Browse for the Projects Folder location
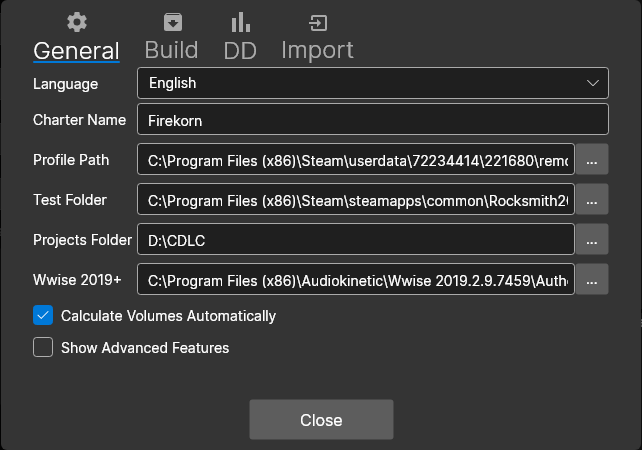The image size is (642, 450). 592,239
